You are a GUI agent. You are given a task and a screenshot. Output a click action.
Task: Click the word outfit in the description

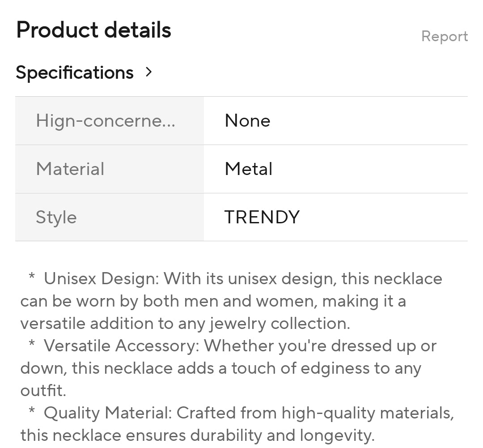(43, 390)
